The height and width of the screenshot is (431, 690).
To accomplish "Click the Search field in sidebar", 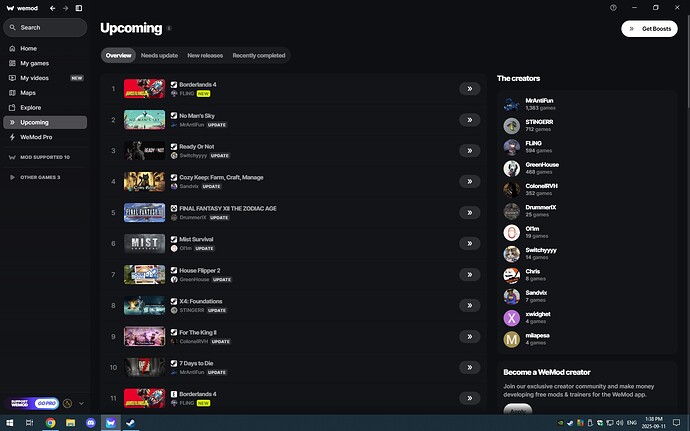I will [x=48, y=27].
